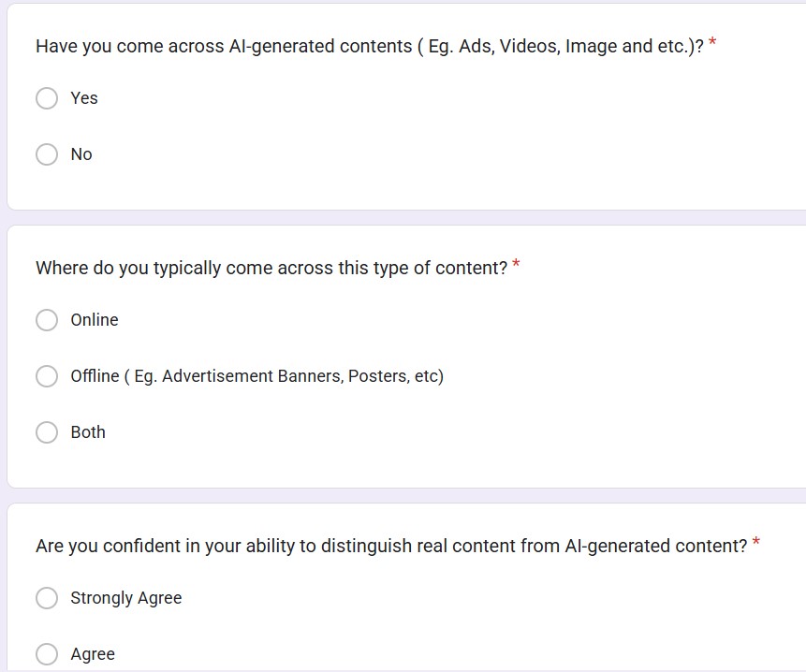Screen dimensions: 806x672
Task: Click the 'Are you confident' question text
Action: pyautogui.click(x=391, y=546)
